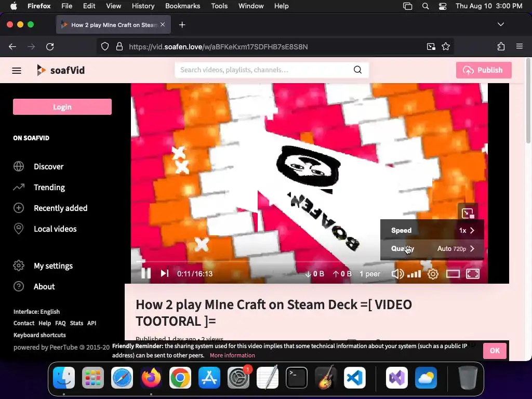Screen dimensions: 532x399
Task: Open the View menu
Action: coord(113,6)
